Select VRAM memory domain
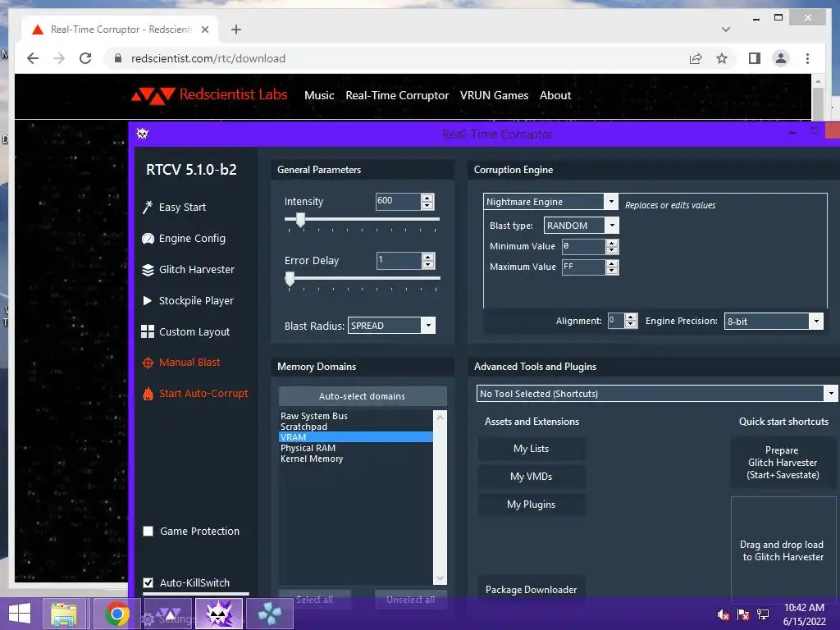Screen dimensions: 840x630 (356, 437)
